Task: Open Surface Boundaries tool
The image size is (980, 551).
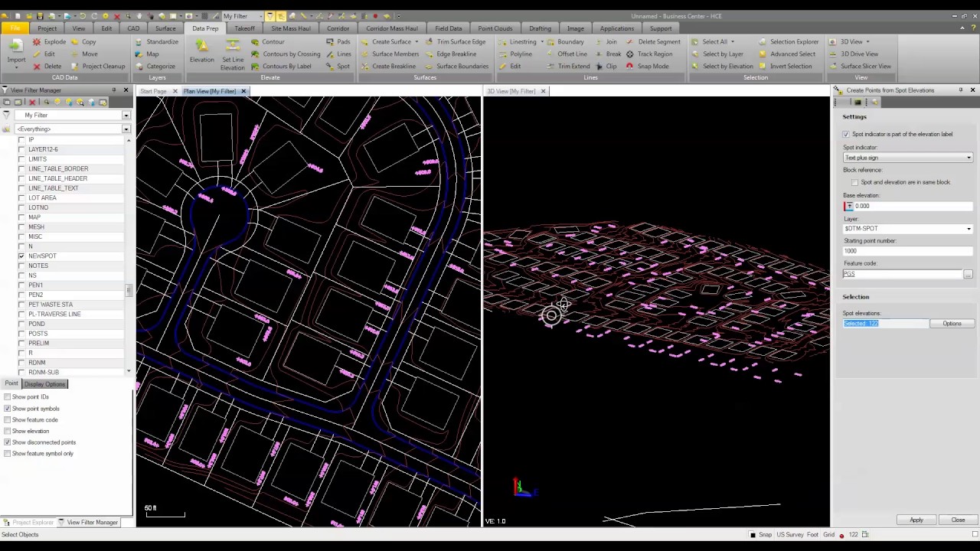Action: click(x=456, y=67)
